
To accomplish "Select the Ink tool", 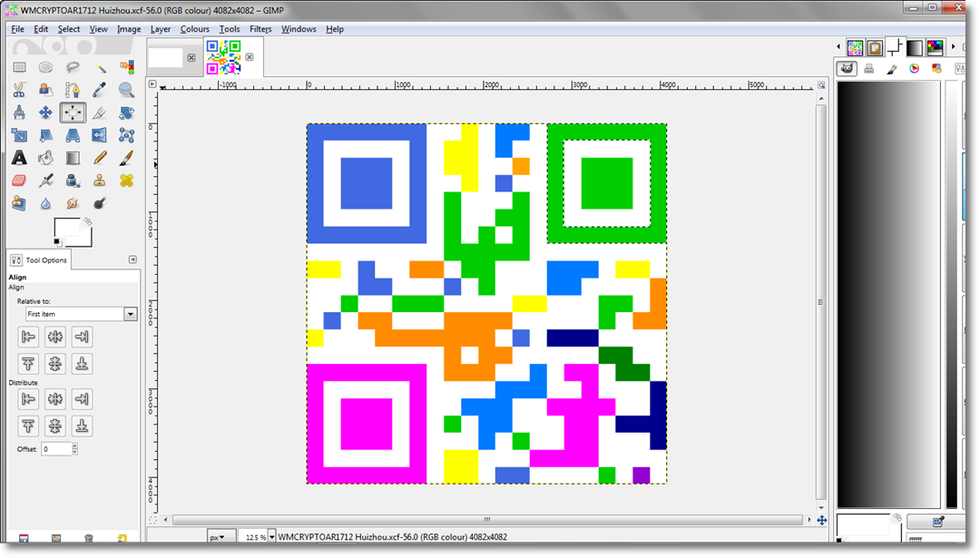I will (73, 181).
